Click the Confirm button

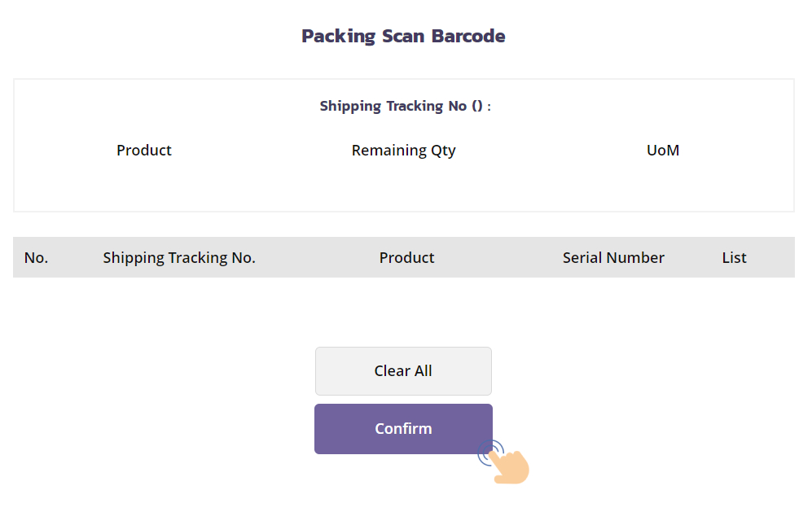(403, 429)
